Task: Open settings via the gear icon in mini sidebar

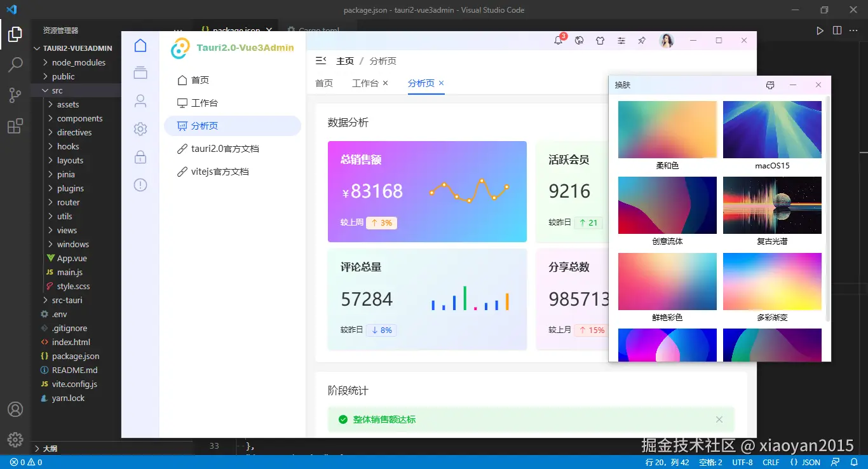Action: click(x=140, y=128)
